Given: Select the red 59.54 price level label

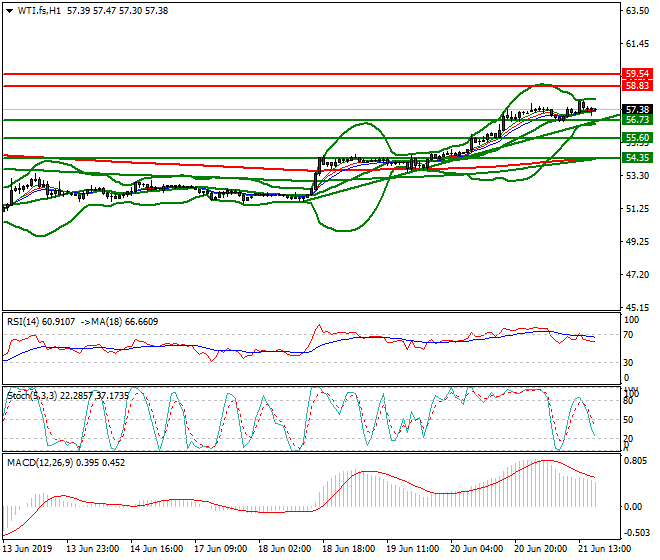Looking at the screenshot, I should pos(637,74).
